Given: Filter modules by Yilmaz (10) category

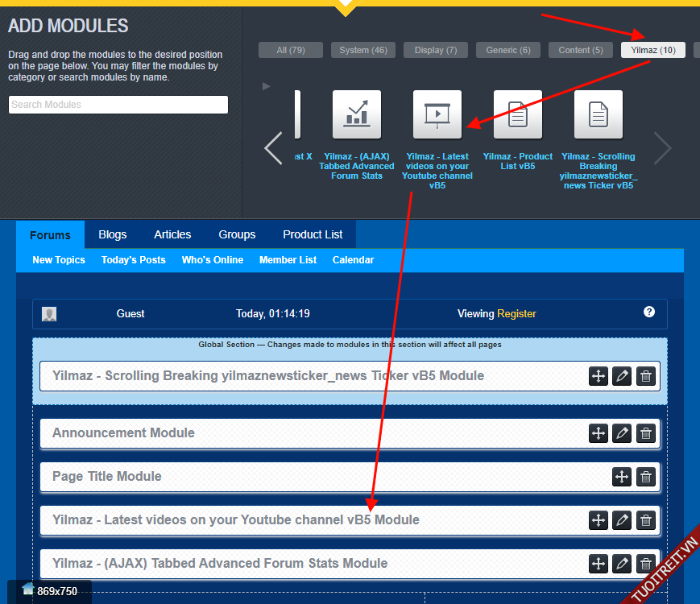Looking at the screenshot, I should coord(653,50).
